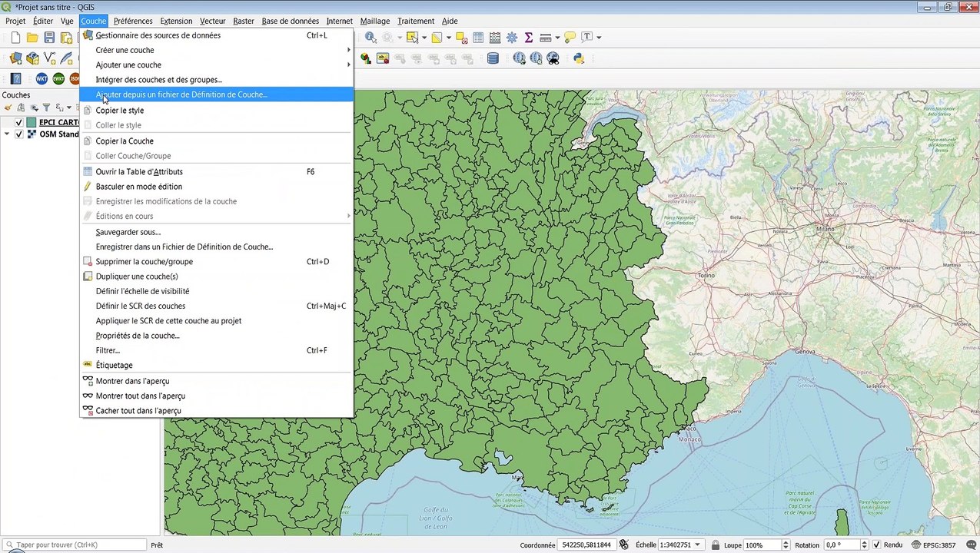Click EPCI CARTO layer green color swatch
Viewport: 980px width, 553px height.
[x=32, y=122]
